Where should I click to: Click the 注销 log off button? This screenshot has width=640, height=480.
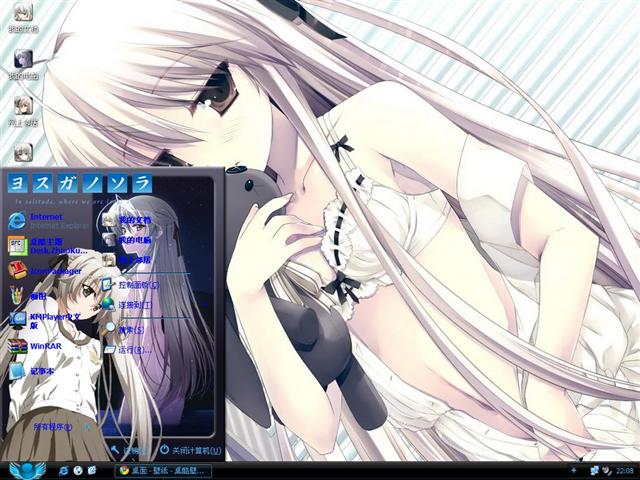coord(130,450)
